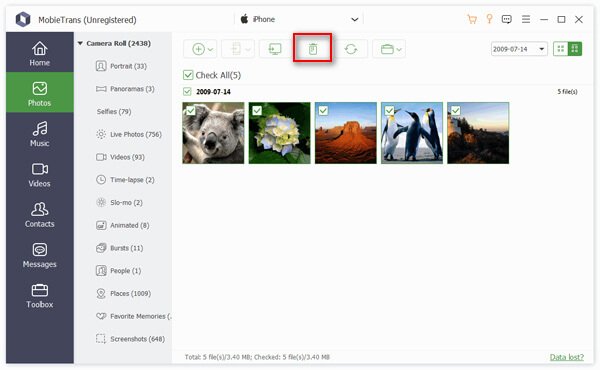Click the Data lost? link
The width and height of the screenshot is (600, 370).
[x=567, y=357]
